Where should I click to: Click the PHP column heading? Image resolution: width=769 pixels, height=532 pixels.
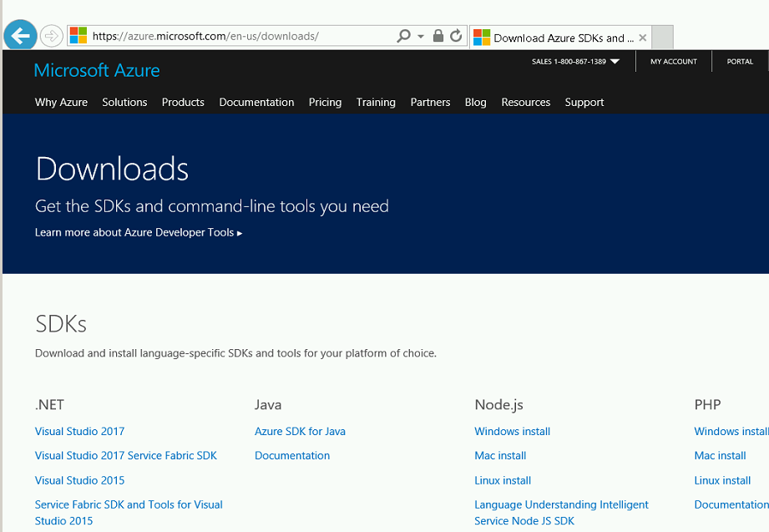(x=707, y=405)
